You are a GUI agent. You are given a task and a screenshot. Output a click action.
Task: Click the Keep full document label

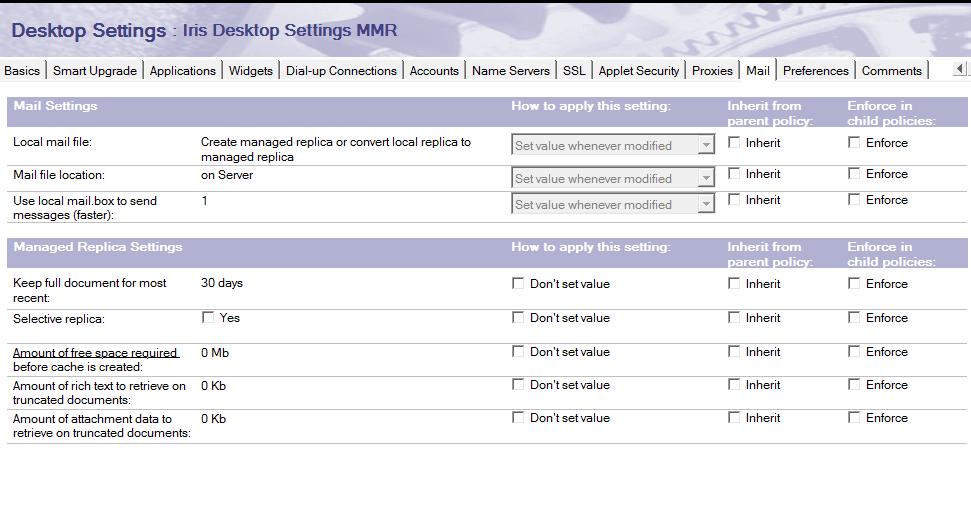90,290
